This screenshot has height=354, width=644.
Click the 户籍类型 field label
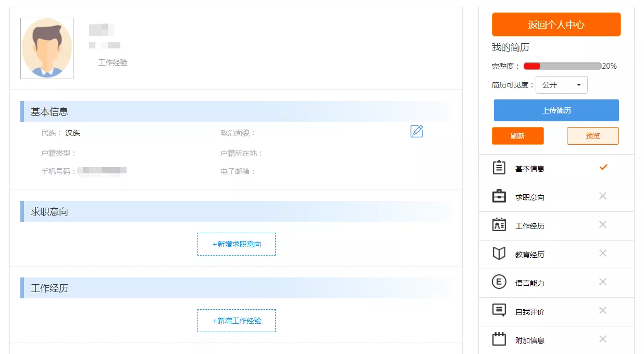point(59,153)
